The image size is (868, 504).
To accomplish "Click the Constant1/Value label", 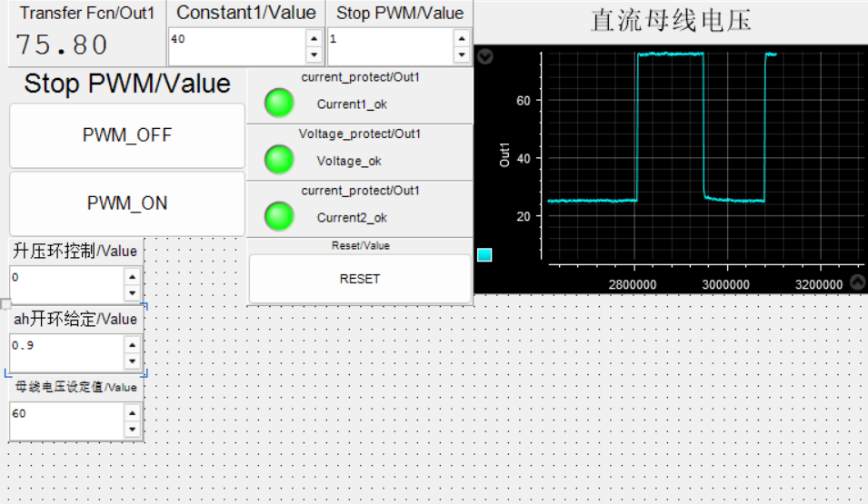I will tap(245, 12).
